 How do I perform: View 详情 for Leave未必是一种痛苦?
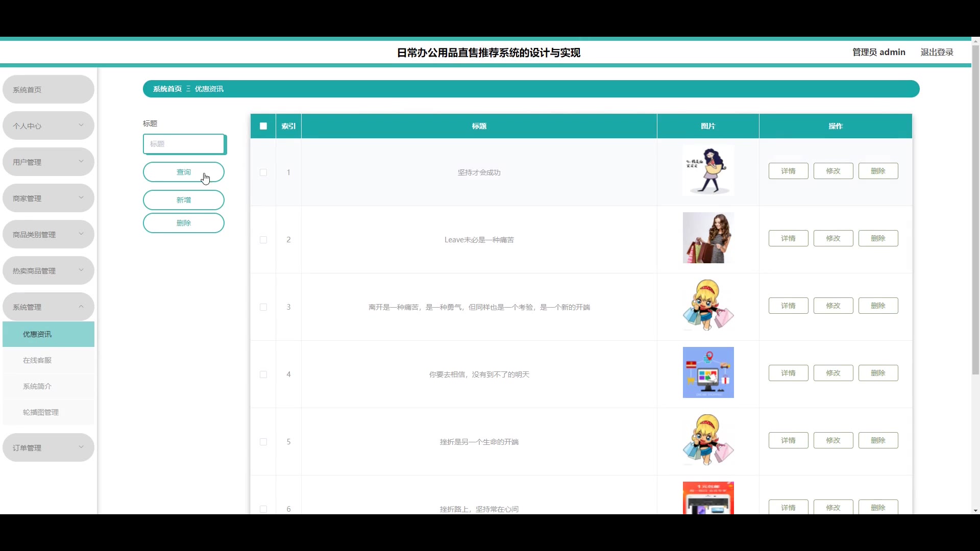pos(789,238)
